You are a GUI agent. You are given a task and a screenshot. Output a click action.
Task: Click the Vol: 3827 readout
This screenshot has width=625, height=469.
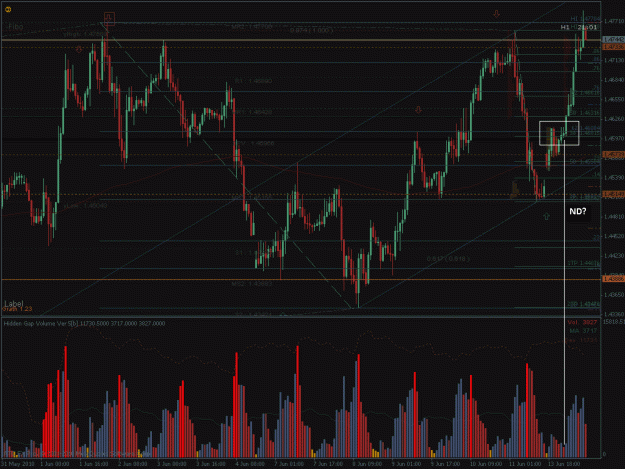point(582,322)
